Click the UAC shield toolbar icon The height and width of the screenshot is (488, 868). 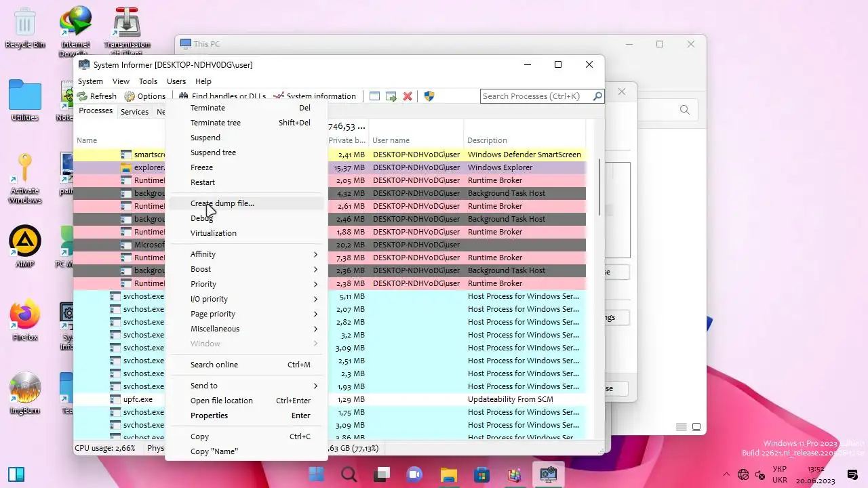point(429,96)
